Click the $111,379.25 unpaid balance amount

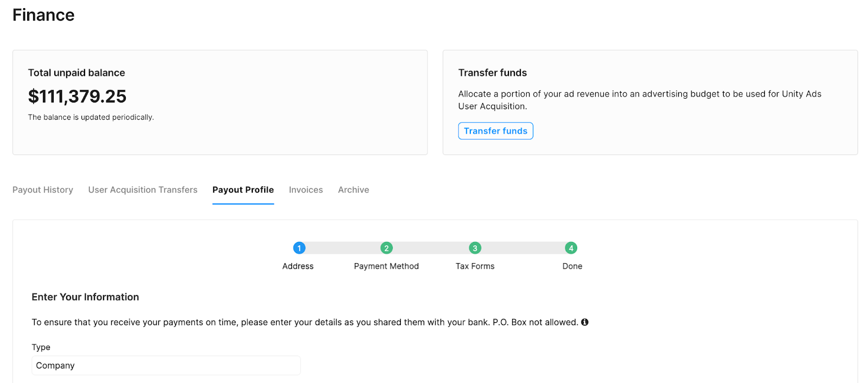point(77,97)
